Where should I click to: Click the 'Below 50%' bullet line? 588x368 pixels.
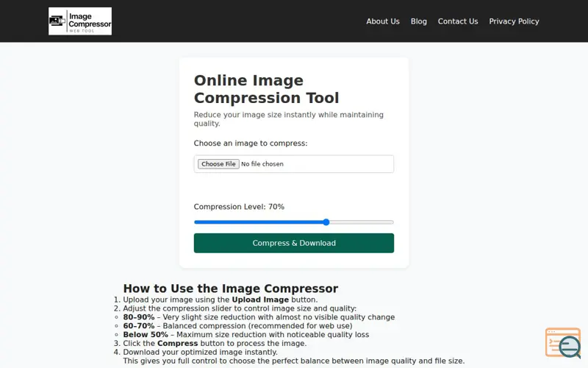click(246, 335)
